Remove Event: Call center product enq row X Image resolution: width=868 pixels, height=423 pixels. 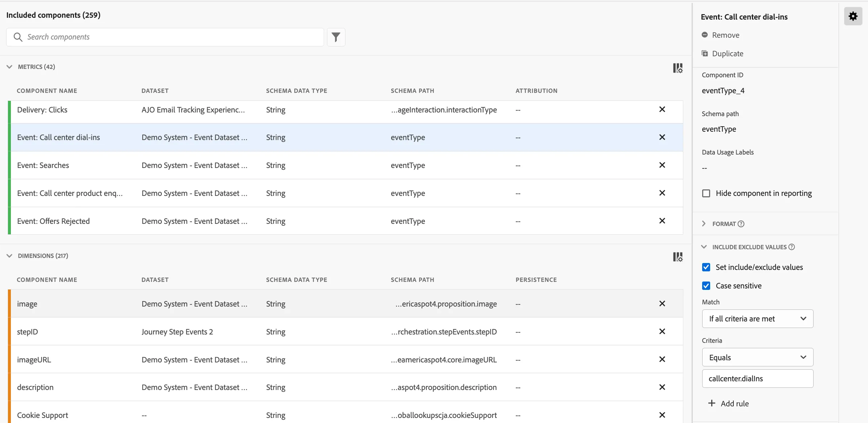coord(662,193)
